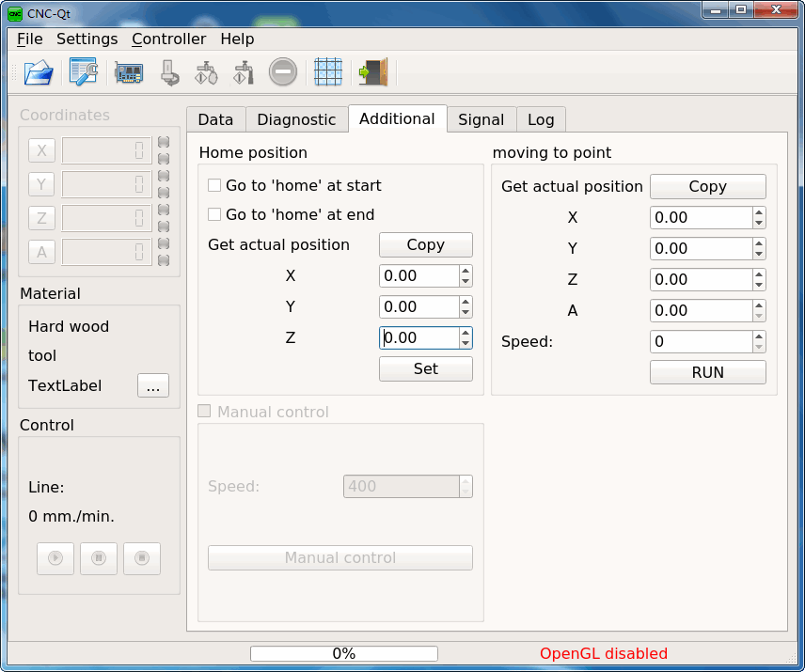The image size is (805, 672).
Task: Click the Set button for home position
Action: 426,368
